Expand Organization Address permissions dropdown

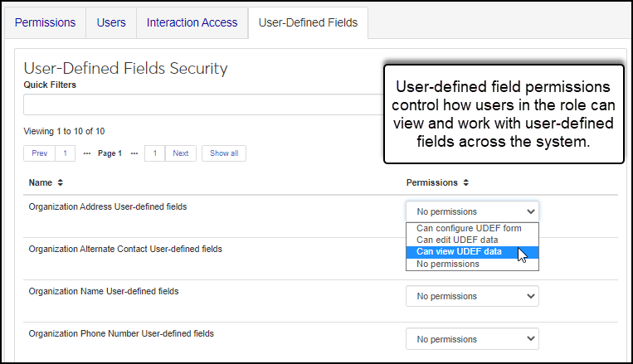click(472, 211)
